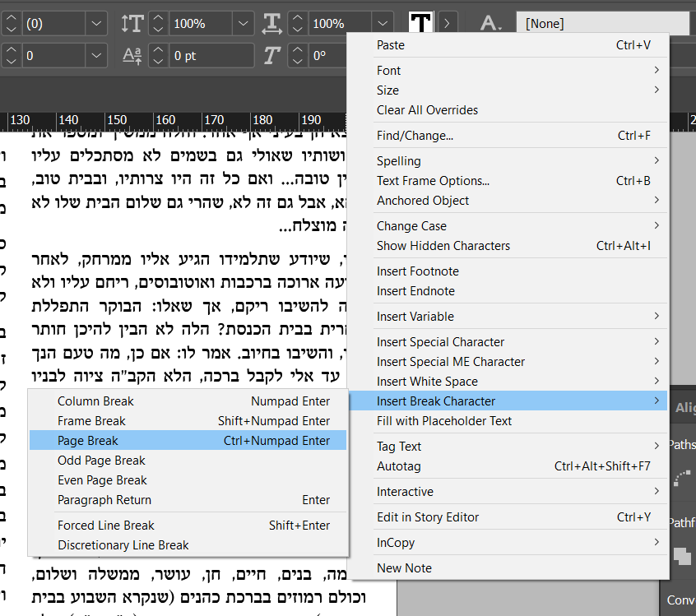
Task: Insert an Odd Page Break
Action: tap(188, 461)
